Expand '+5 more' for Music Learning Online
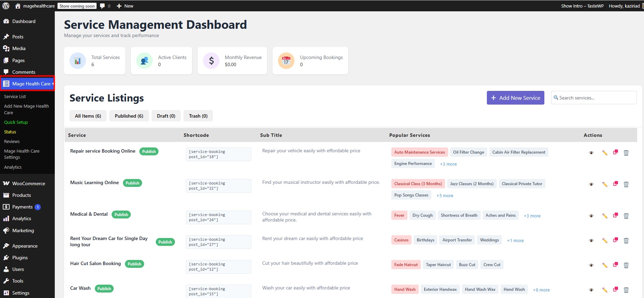644x298 pixels. 445,195
